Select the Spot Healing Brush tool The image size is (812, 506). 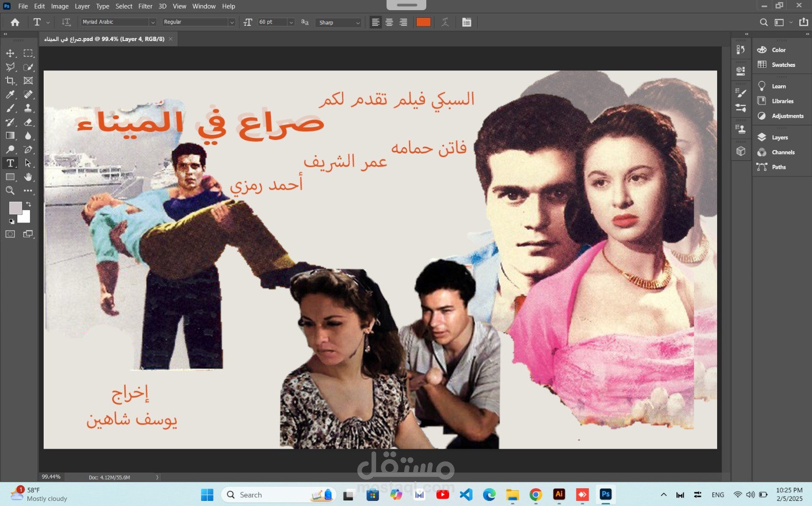pos(28,94)
